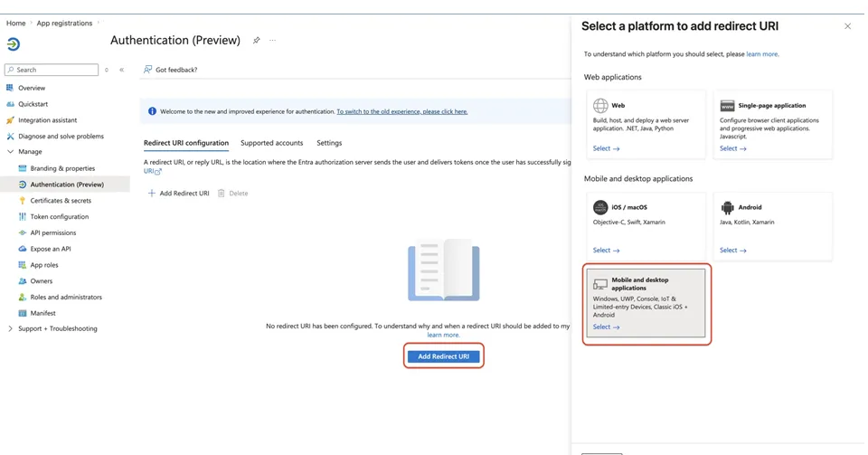Expand Support + Troubleshooting section

coord(10,328)
